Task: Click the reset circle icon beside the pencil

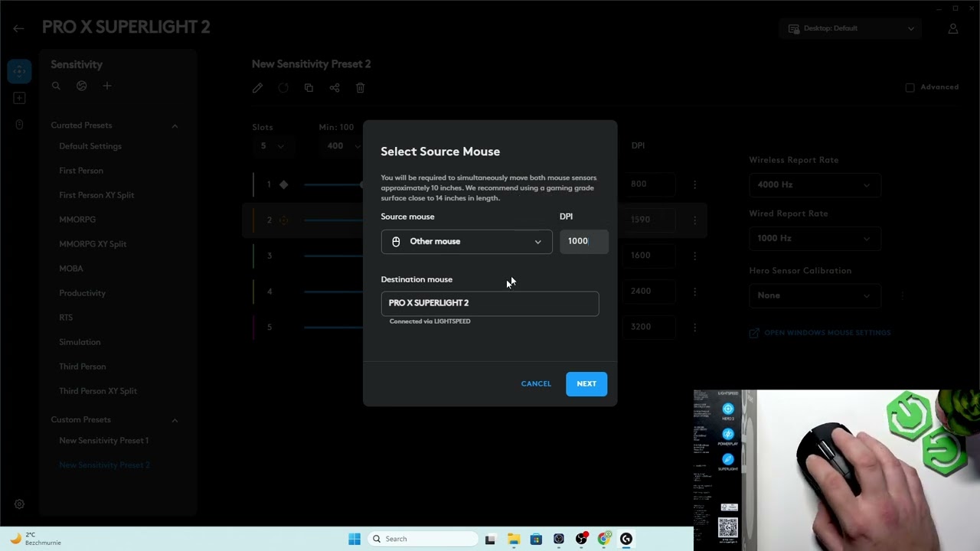Action: click(x=283, y=88)
